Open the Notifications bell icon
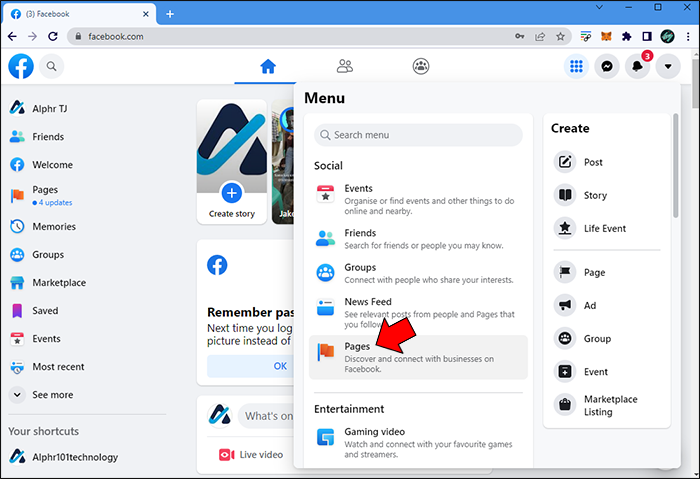700x479 pixels. (x=638, y=67)
